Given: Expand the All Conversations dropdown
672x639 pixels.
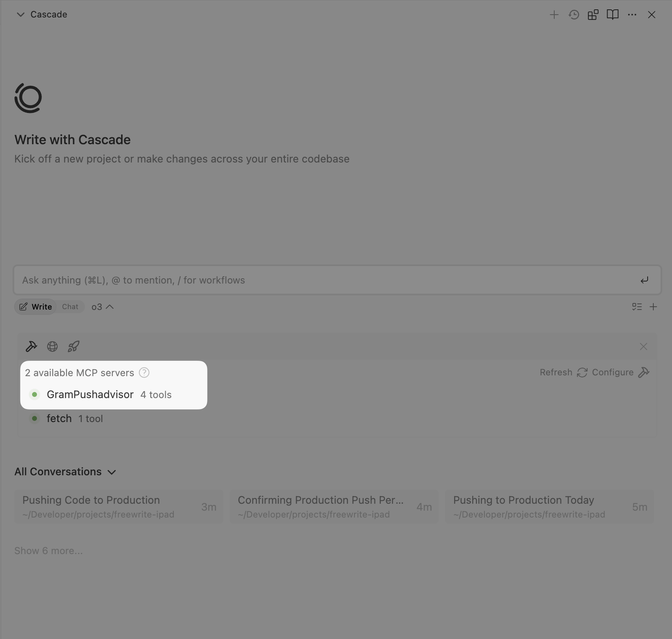Looking at the screenshot, I should (65, 472).
